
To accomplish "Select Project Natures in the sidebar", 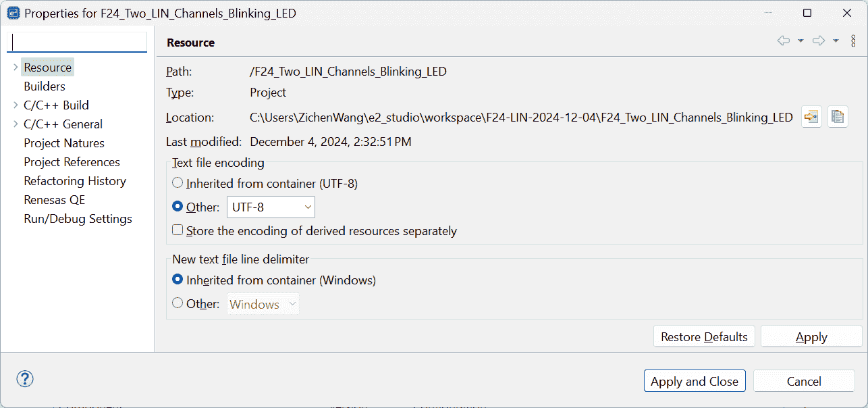I will point(64,143).
